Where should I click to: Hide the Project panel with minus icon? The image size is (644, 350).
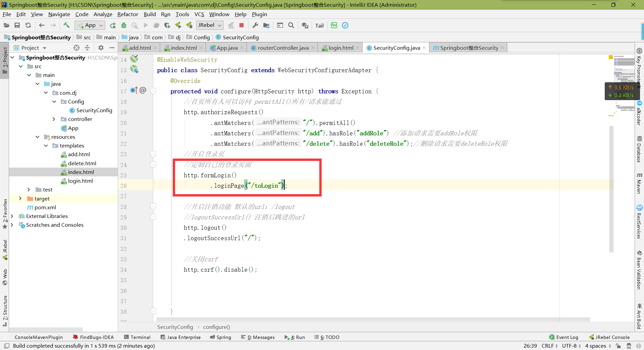[112, 48]
